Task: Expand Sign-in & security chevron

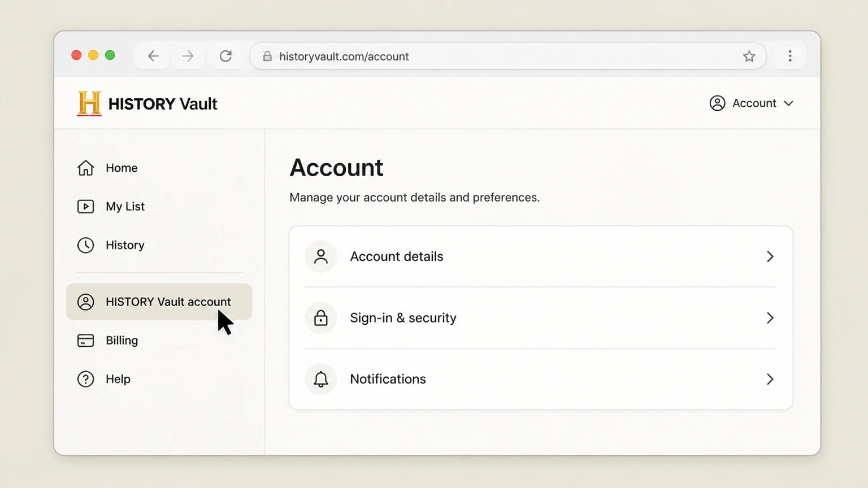Action: pos(770,318)
